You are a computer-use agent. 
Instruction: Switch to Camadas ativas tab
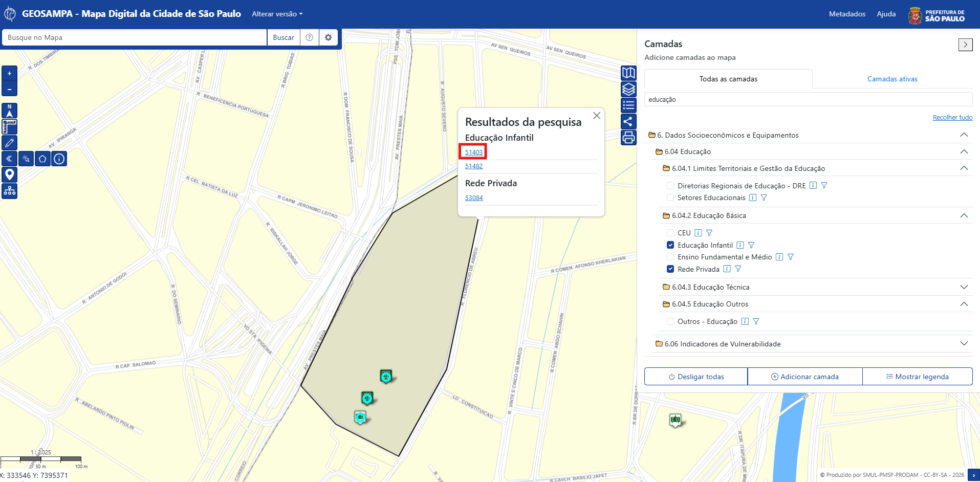[892, 79]
